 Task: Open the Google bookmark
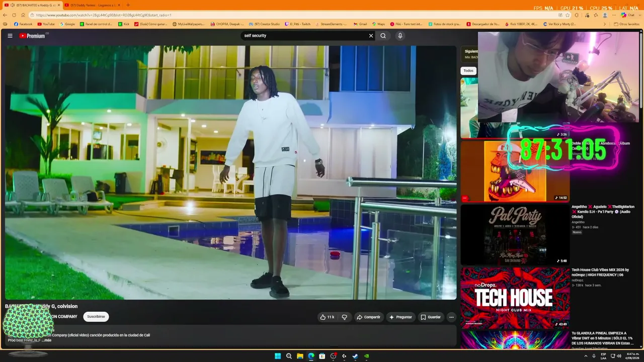click(x=67, y=24)
